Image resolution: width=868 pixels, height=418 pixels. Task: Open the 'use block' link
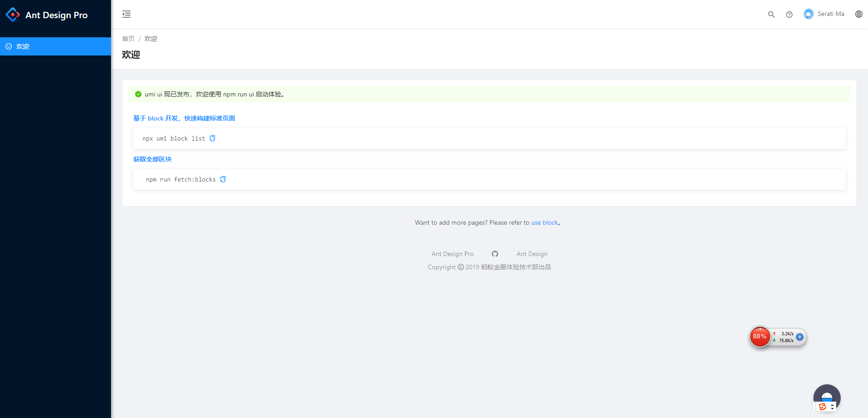pos(545,222)
